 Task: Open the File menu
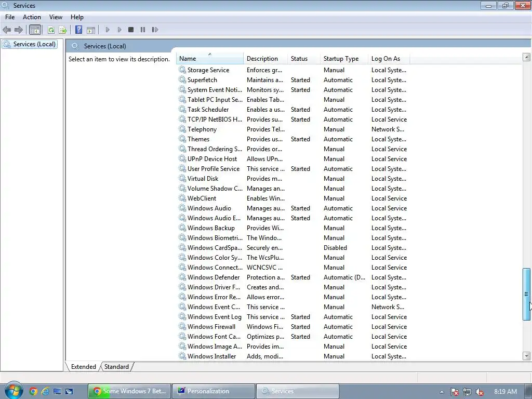[x=10, y=17]
